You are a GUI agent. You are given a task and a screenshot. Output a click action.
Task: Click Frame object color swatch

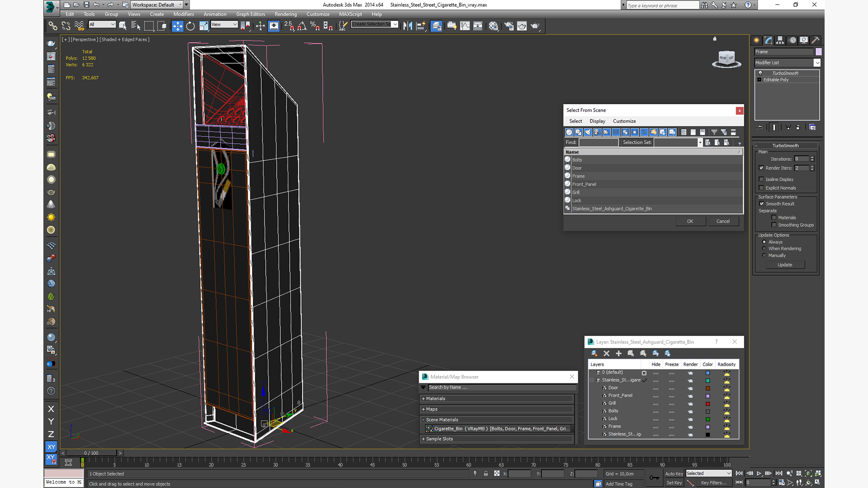click(818, 52)
